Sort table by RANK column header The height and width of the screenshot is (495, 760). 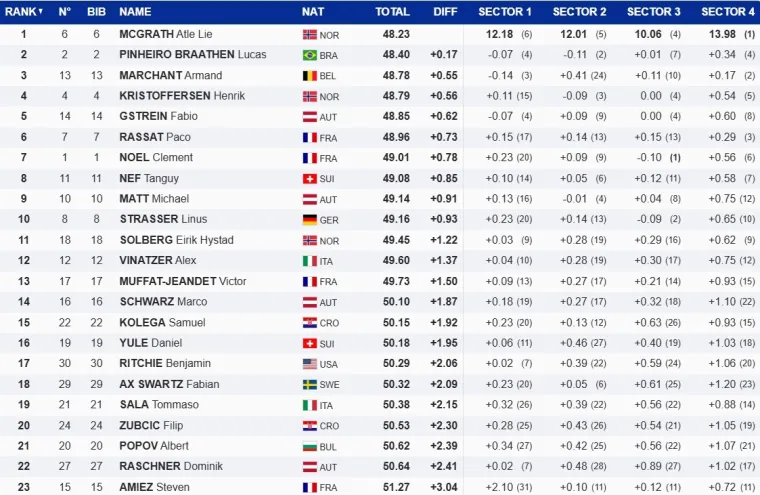(x=23, y=12)
